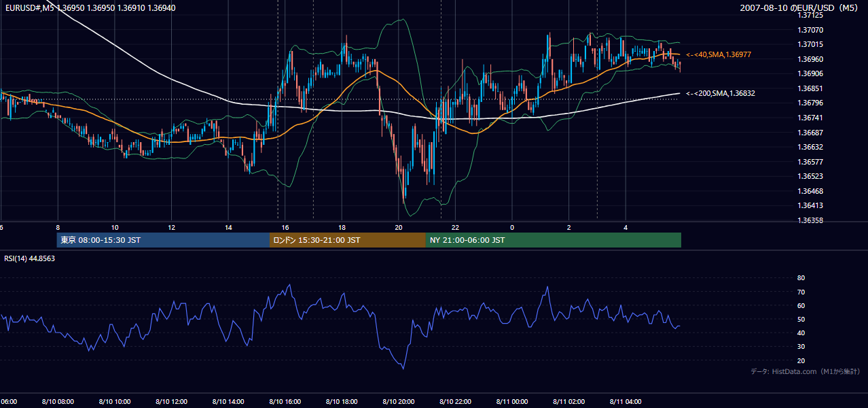The height and width of the screenshot is (408, 868).
Task: Click the RSI(14) 44.8563 indicator label
Action: click(x=29, y=258)
